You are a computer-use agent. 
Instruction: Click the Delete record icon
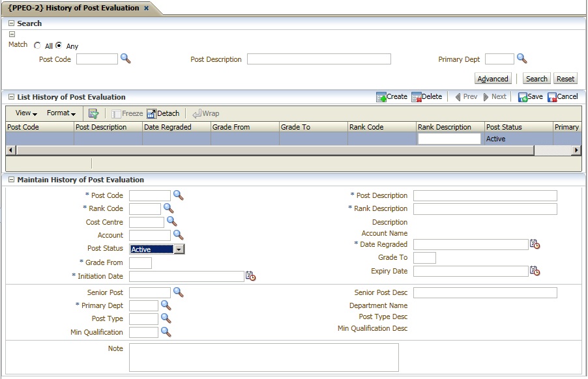click(417, 97)
